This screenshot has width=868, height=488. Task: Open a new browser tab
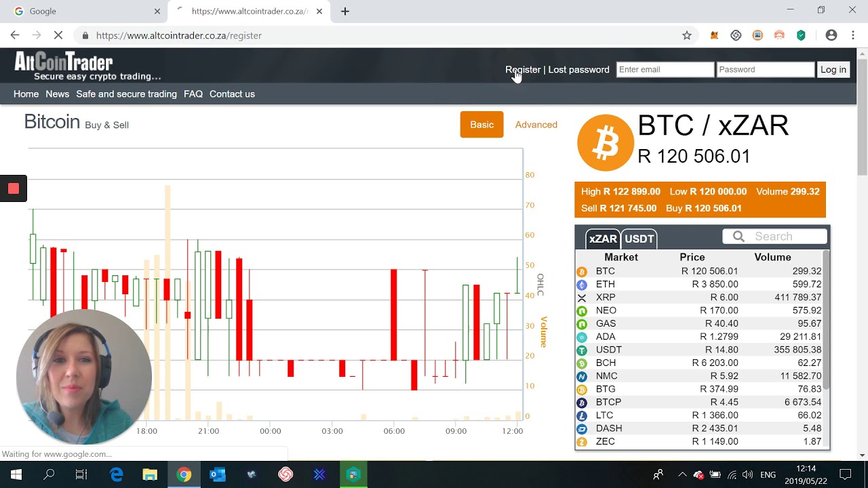tap(345, 11)
